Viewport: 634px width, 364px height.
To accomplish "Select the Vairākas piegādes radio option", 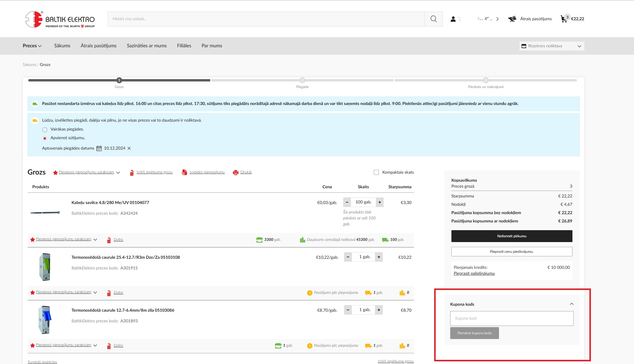I will pyautogui.click(x=45, y=130).
